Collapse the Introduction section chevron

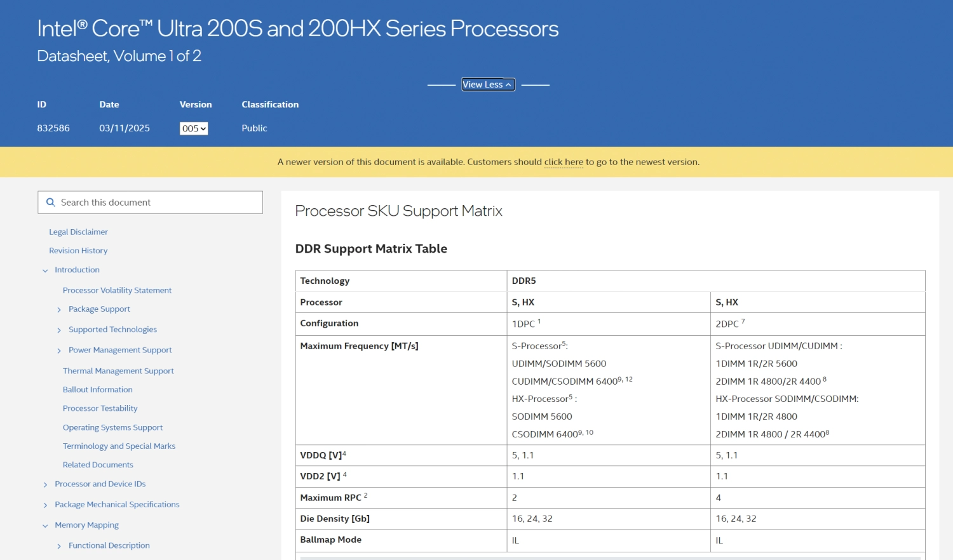(x=45, y=270)
